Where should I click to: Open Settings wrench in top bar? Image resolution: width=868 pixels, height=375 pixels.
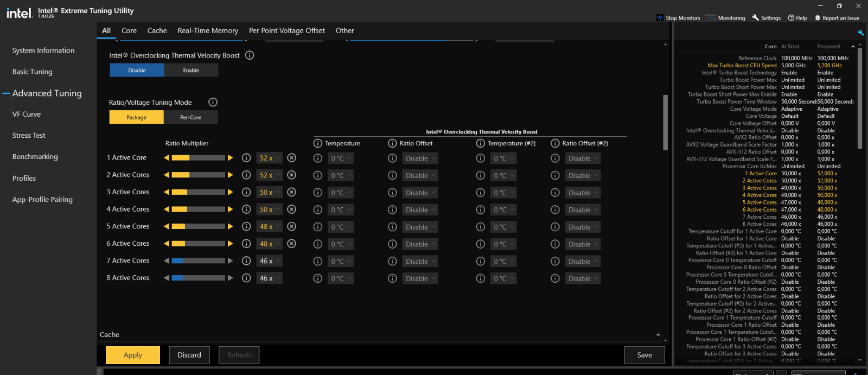point(767,18)
